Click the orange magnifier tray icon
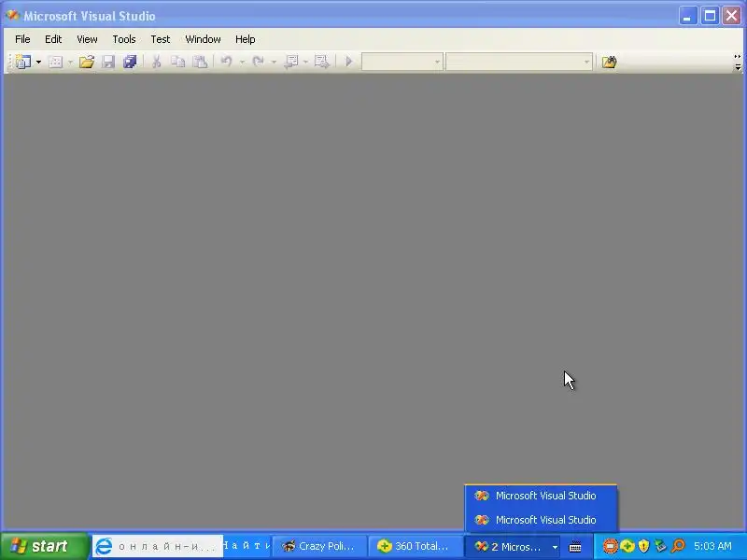 pyautogui.click(x=678, y=546)
